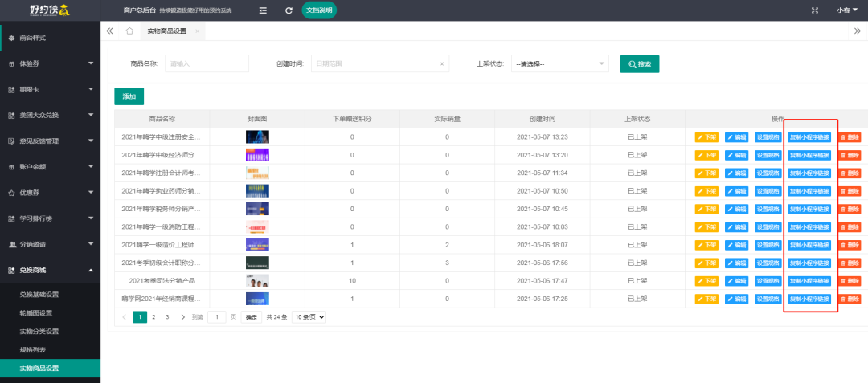Click 2021-05-06 17:47 creation time cell
868x383 pixels.
[542, 281]
